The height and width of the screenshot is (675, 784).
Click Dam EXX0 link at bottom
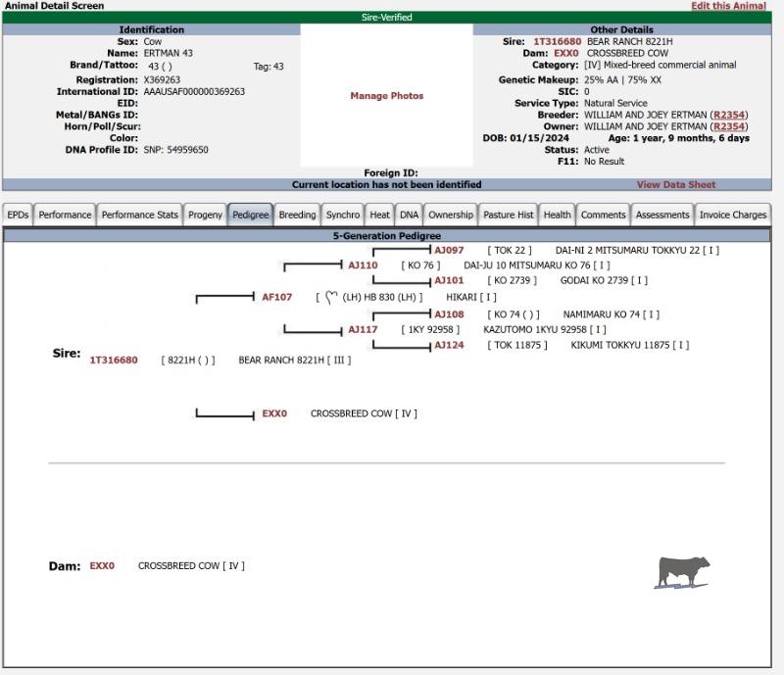tap(102, 566)
